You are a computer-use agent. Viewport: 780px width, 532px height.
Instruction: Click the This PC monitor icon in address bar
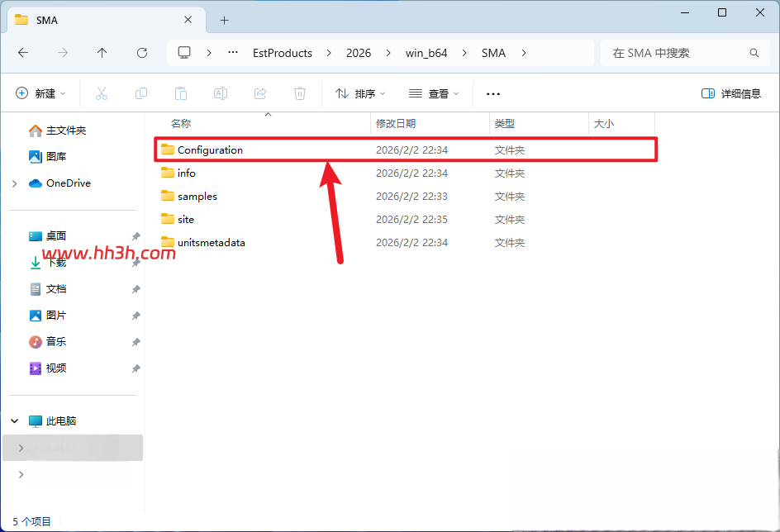pos(184,53)
